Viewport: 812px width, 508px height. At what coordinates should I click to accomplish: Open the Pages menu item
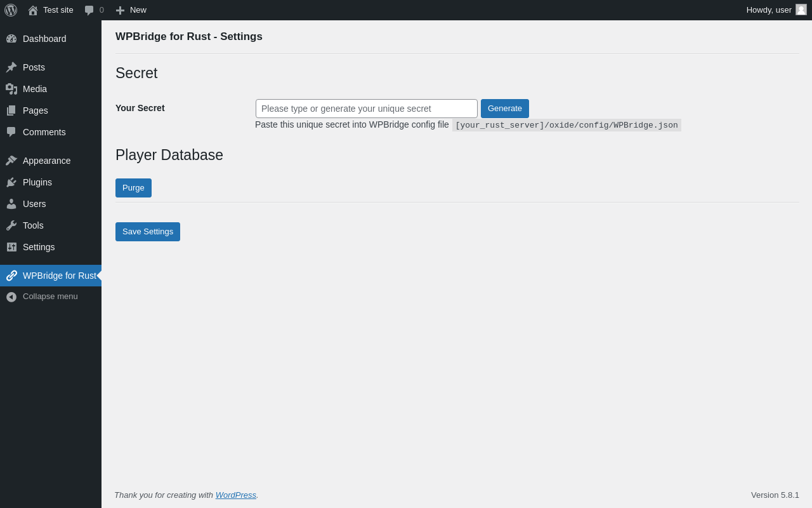pyautogui.click(x=51, y=110)
